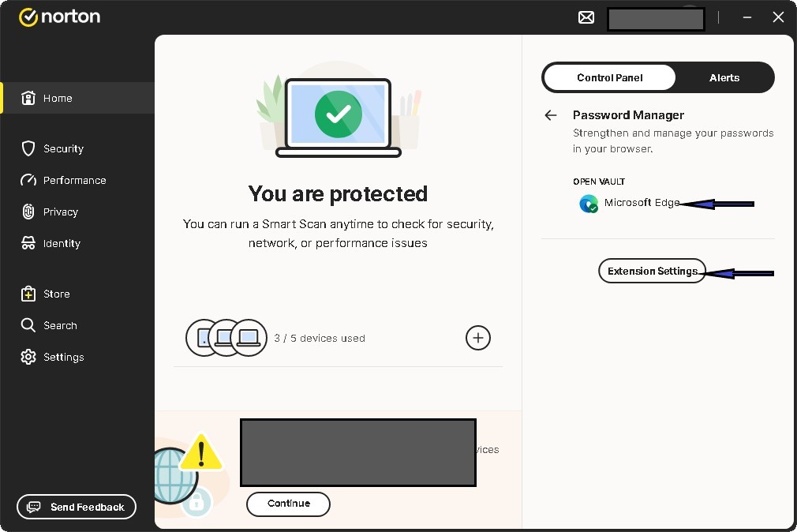Screen dimensions: 797x532
Task: Click the Norton logo in header
Action: (x=60, y=17)
